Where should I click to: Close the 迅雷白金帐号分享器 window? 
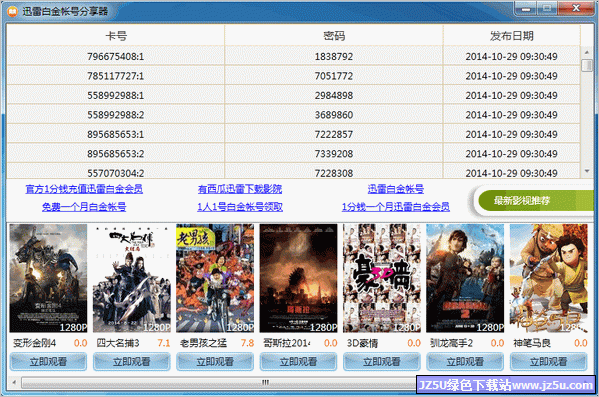coord(576,8)
